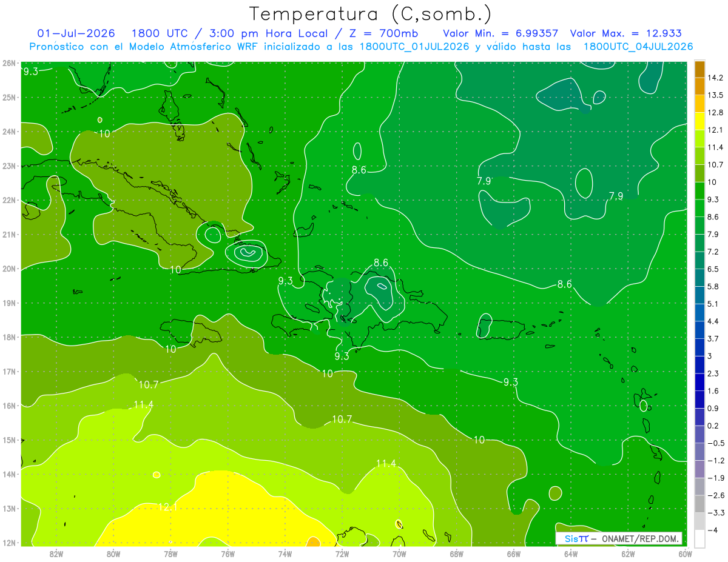
Task: Click the "4.4" color scale label
Action: [713, 321]
